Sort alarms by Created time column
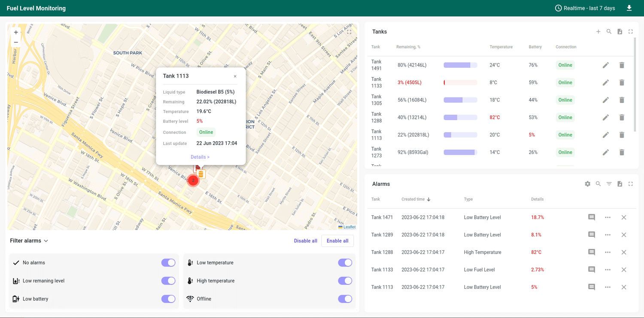 click(415, 199)
